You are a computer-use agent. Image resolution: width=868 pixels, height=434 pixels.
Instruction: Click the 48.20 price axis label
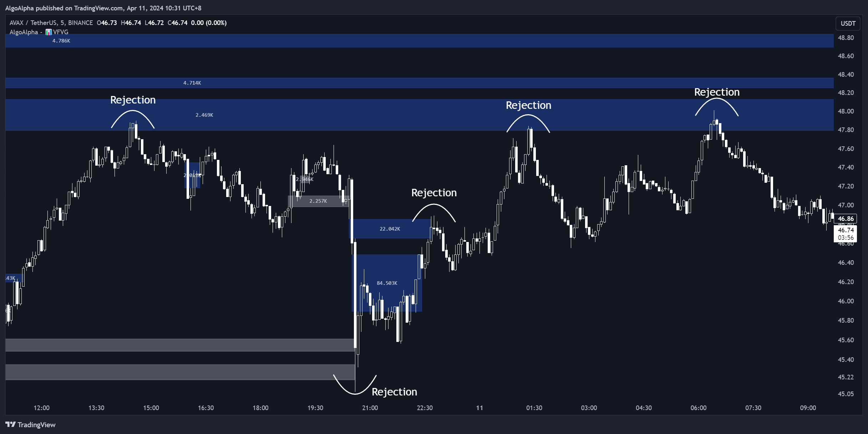pyautogui.click(x=846, y=93)
